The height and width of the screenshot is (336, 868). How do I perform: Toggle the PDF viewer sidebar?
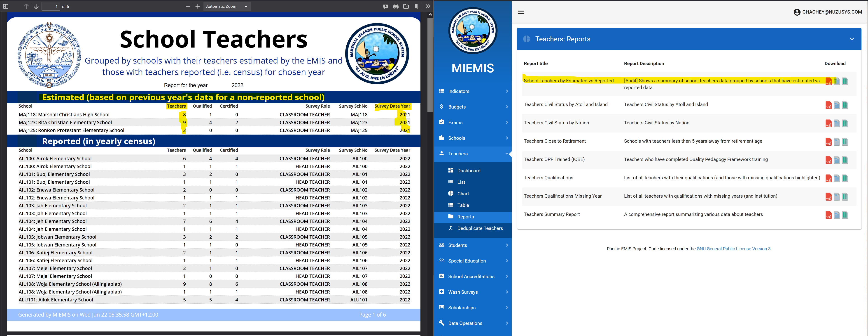pos(6,6)
